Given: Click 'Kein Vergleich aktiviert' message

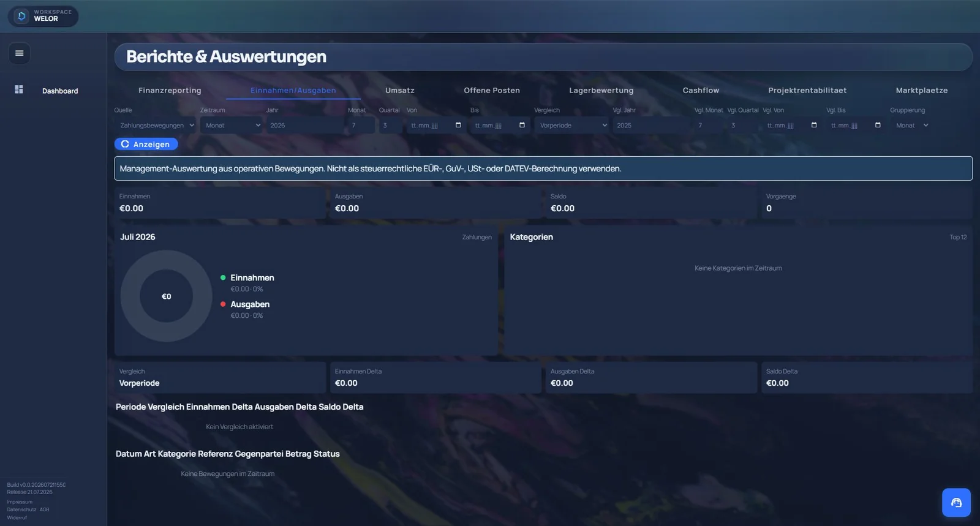Looking at the screenshot, I should 239,427.
